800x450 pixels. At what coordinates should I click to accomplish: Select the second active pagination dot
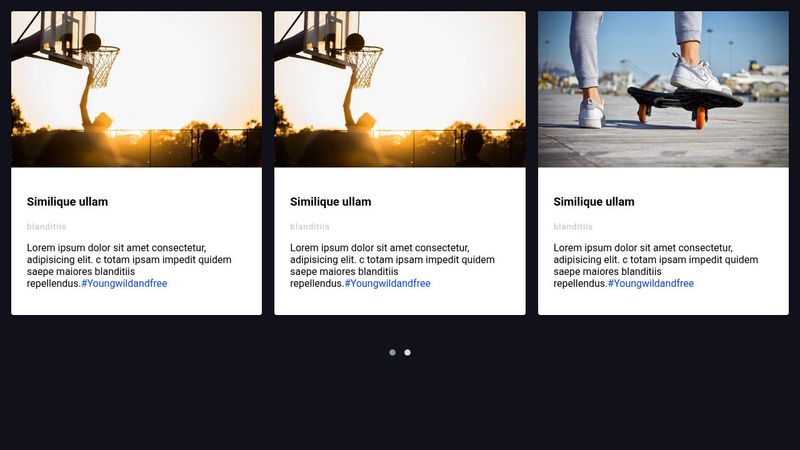click(x=407, y=352)
